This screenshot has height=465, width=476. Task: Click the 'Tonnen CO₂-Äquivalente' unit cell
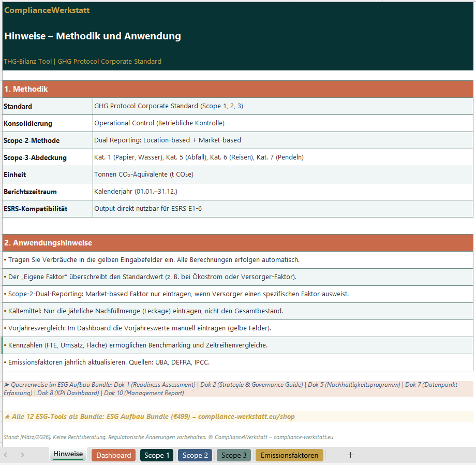click(x=282, y=175)
